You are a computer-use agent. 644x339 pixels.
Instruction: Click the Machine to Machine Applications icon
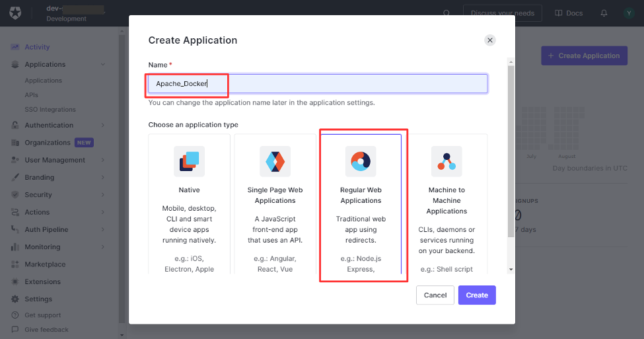click(447, 161)
